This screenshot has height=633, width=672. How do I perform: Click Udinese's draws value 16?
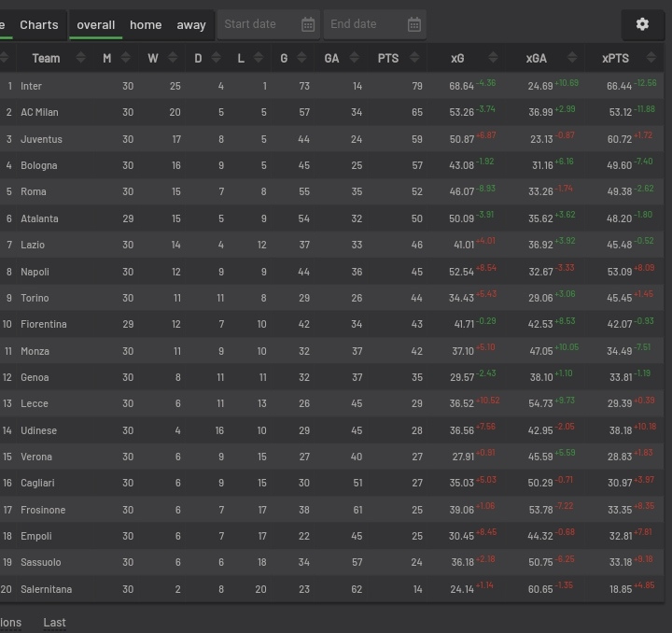coord(219,430)
